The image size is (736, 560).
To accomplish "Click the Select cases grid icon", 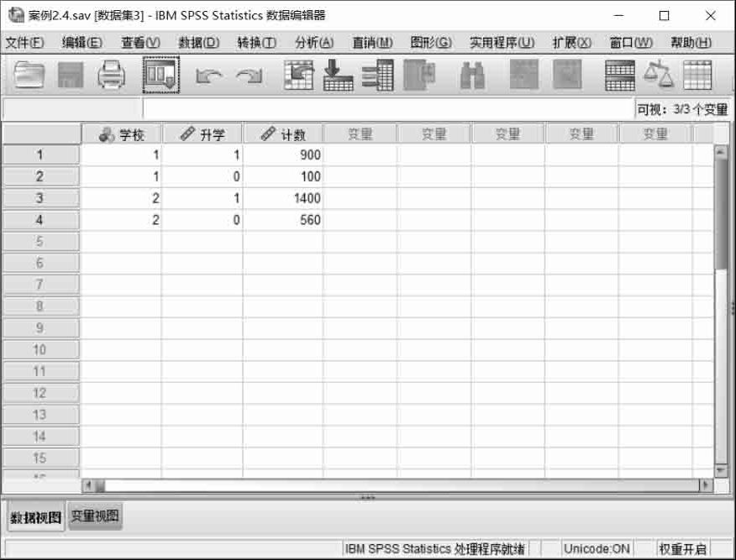I will [x=697, y=75].
